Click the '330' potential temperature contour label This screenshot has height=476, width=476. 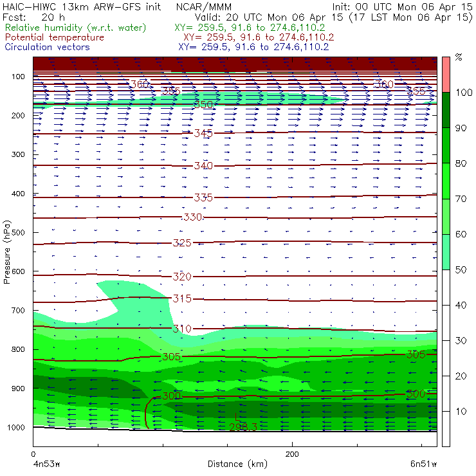(193, 217)
